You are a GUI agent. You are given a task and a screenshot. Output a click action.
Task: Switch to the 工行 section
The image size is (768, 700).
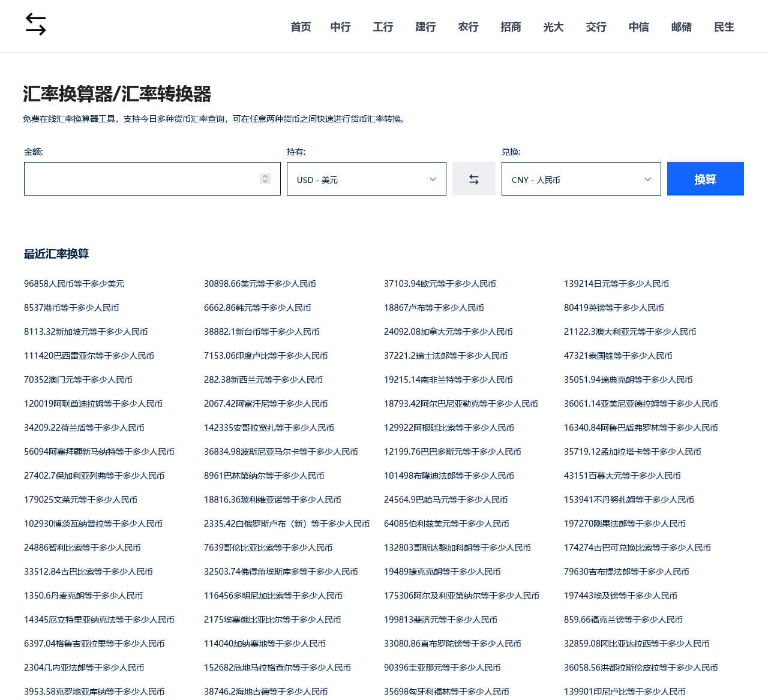(x=383, y=27)
